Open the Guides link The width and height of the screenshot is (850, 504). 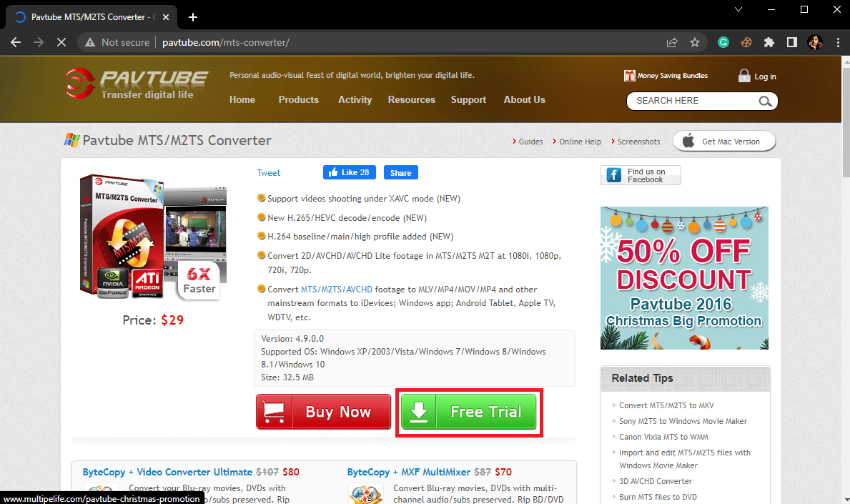point(530,142)
